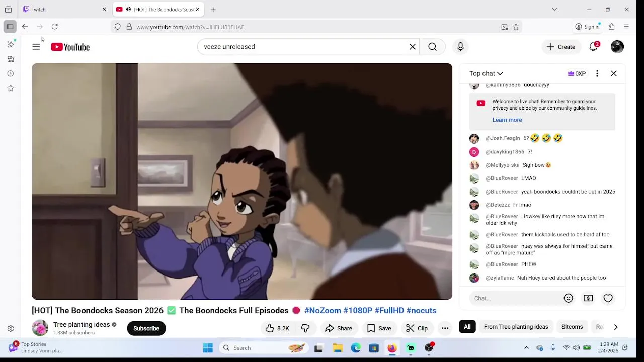Screen dimensions: 644x362
Task: Bookmark this page with star
Action: 516,27
